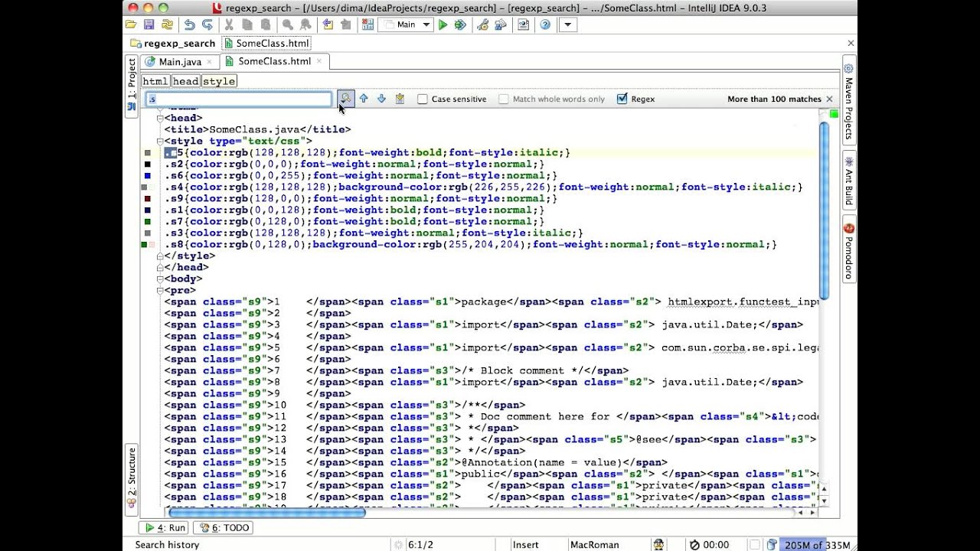Open the toolbar overflow dropdown arrow
The width and height of the screenshot is (980, 551).
[x=567, y=24]
